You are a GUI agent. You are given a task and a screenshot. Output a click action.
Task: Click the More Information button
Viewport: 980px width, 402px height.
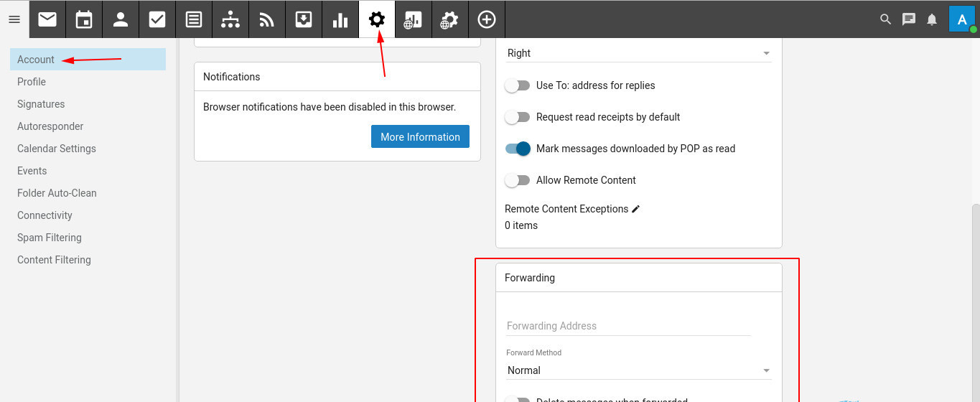[420, 137]
